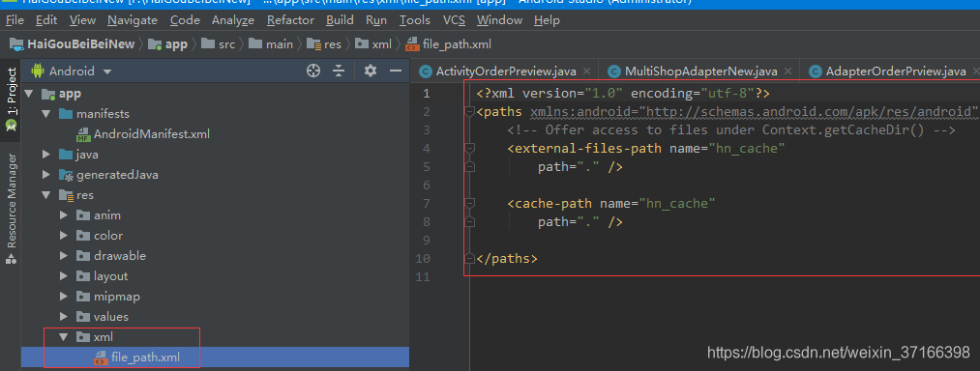Click HaiGouBeiBeiNew breadcrumb
The width and height of the screenshot is (980, 371).
[73, 43]
